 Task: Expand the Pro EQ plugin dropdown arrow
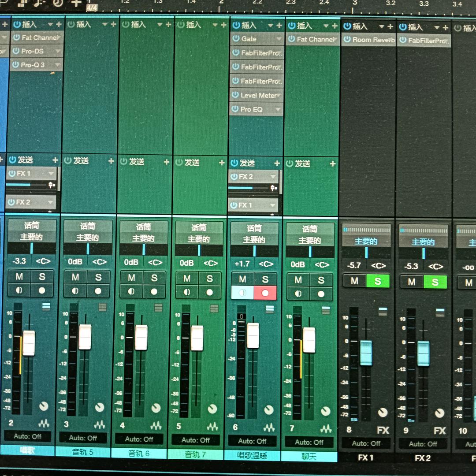[x=278, y=109]
